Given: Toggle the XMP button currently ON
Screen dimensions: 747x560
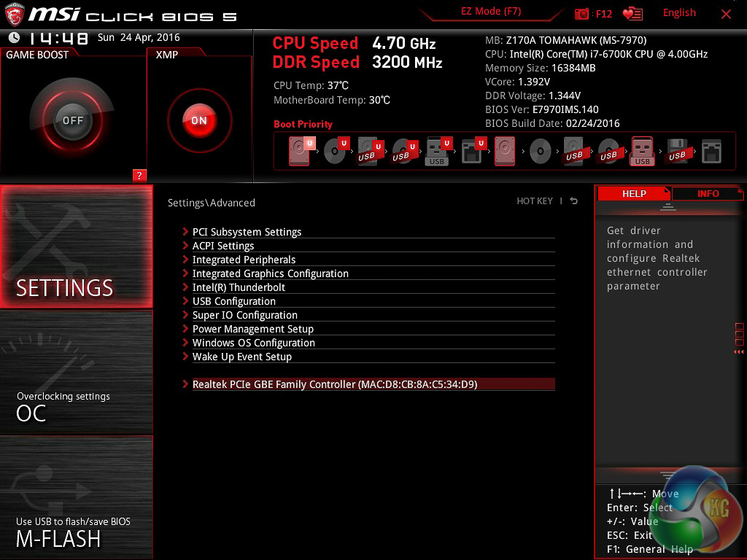Looking at the screenshot, I should click(x=199, y=120).
